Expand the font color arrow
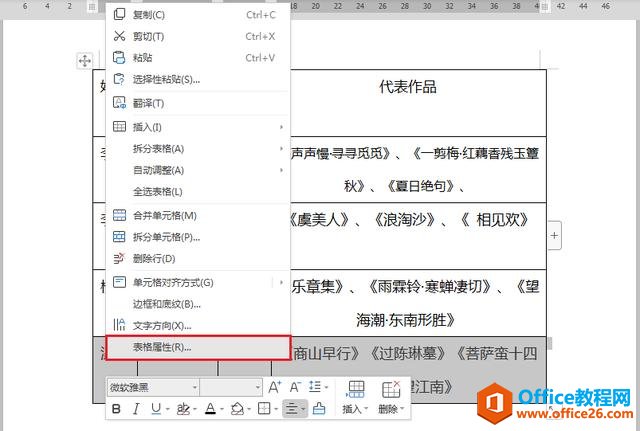The width and height of the screenshot is (640, 431). 222,409
